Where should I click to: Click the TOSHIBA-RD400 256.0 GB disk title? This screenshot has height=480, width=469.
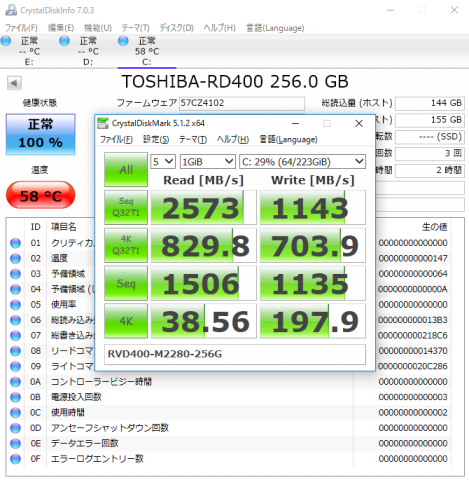coord(235,81)
